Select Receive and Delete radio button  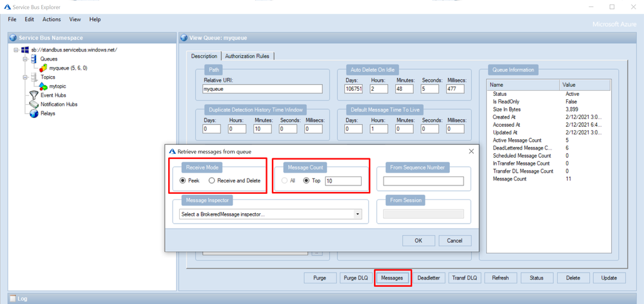click(212, 180)
